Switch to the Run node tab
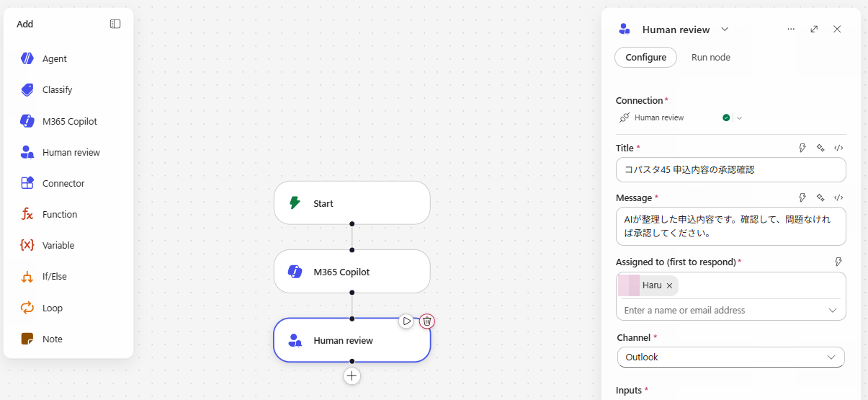Screen dimensions: 868x400 [x=711, y=58]
